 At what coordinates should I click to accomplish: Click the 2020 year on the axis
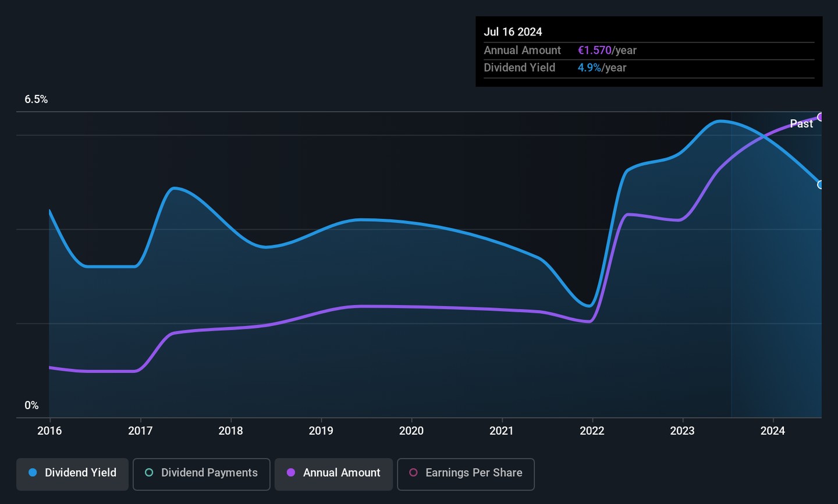pyautogui.click(x=411, y=431)
